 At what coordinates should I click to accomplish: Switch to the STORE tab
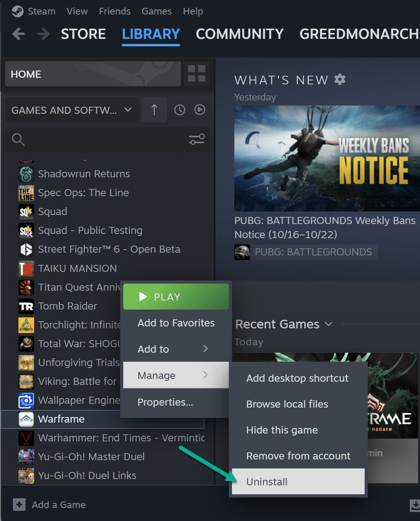(x=83, y=34)
